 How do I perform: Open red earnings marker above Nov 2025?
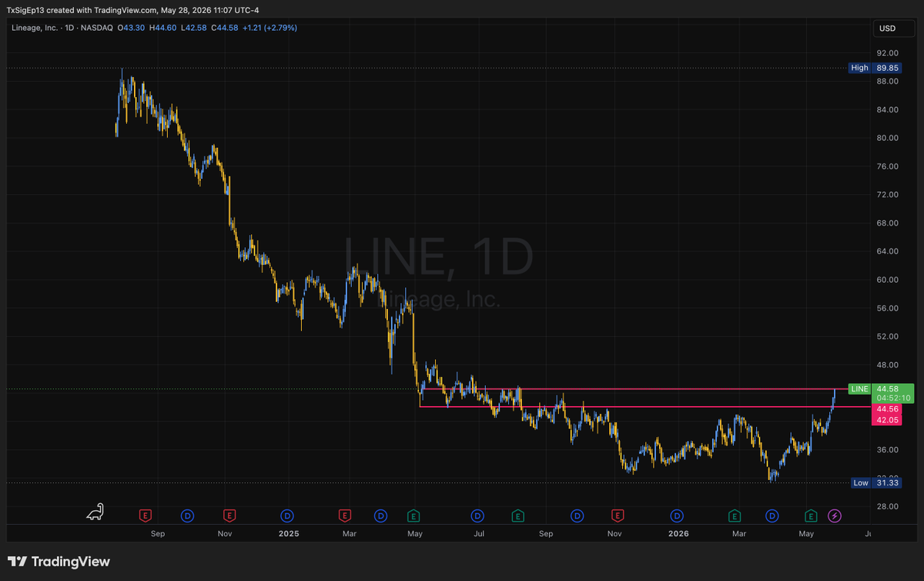tap(617, 515)
